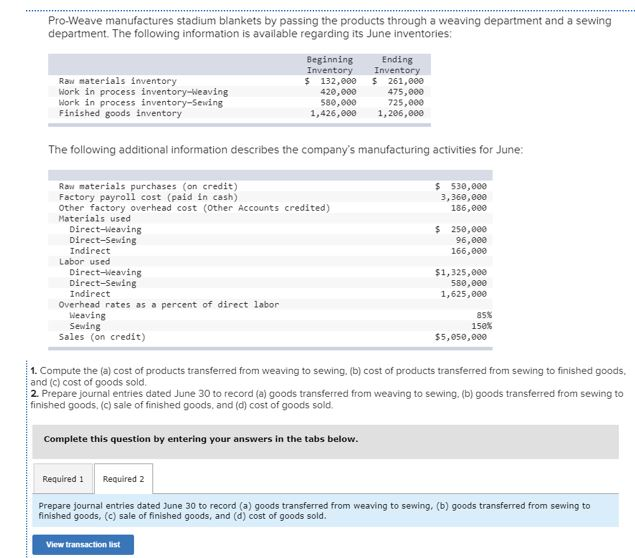Select the Finished goods inventory row label

point(120,113)
